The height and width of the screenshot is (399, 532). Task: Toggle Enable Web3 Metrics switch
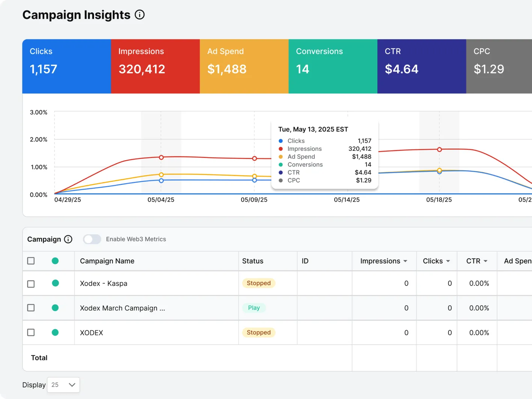(92, 239)
